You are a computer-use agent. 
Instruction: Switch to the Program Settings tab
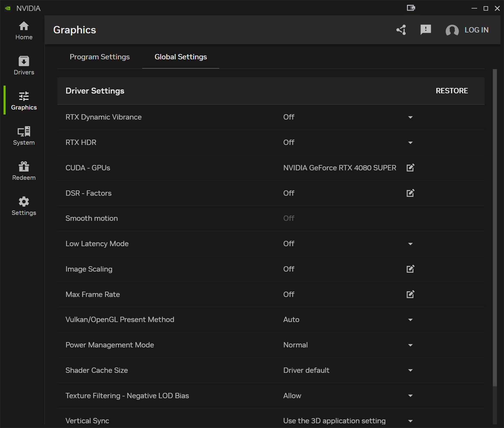point(100,57)
